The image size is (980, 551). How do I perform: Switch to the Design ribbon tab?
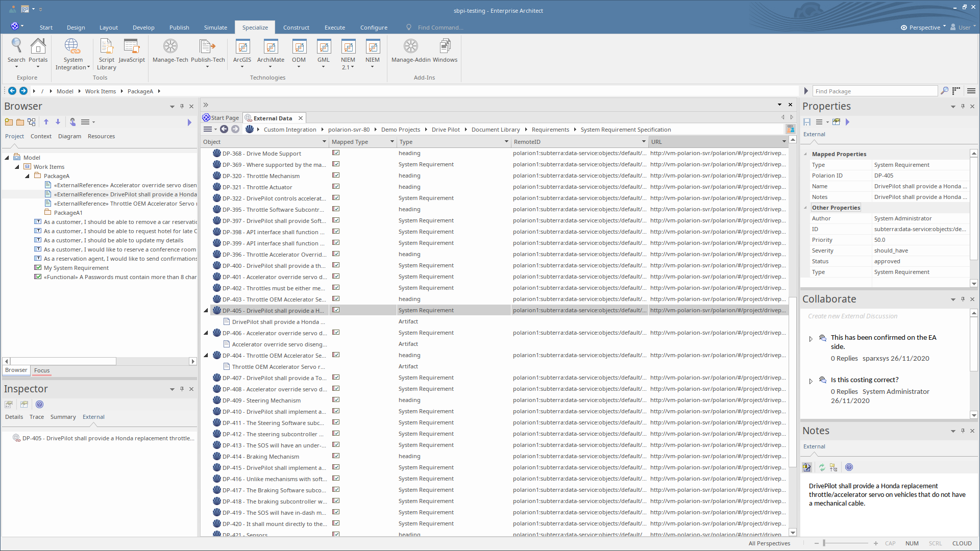coord(76,28)
